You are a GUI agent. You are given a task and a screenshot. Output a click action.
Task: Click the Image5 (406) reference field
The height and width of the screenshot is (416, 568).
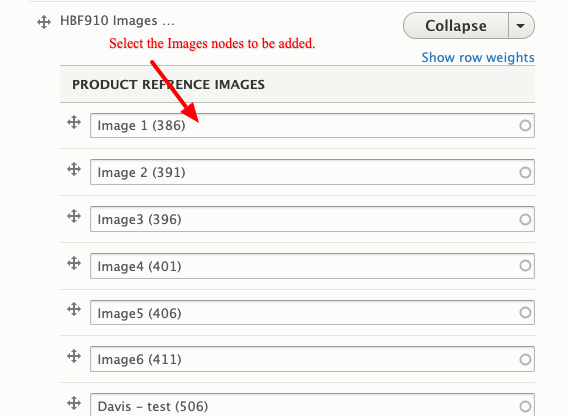click(x=312, y=312)
